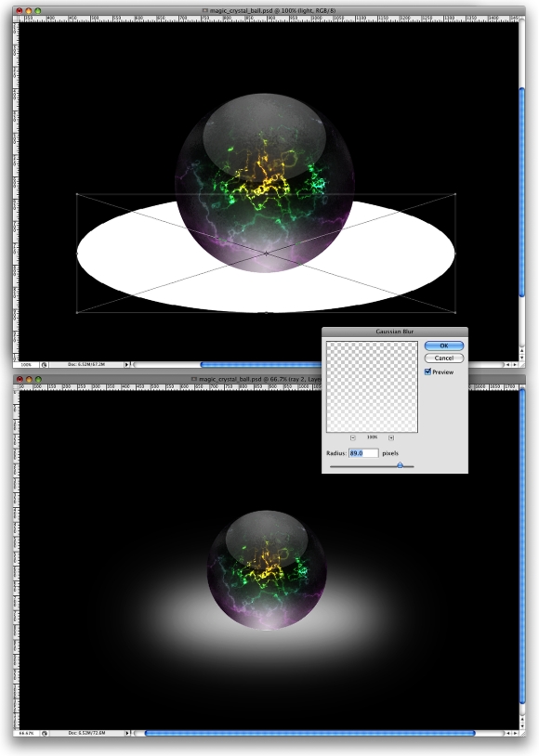Toggle the Preview checkbox in Gaussian Blur
The width and height of the screenshot is (539, 756).
pyautogui.click(x=427, y=371)
